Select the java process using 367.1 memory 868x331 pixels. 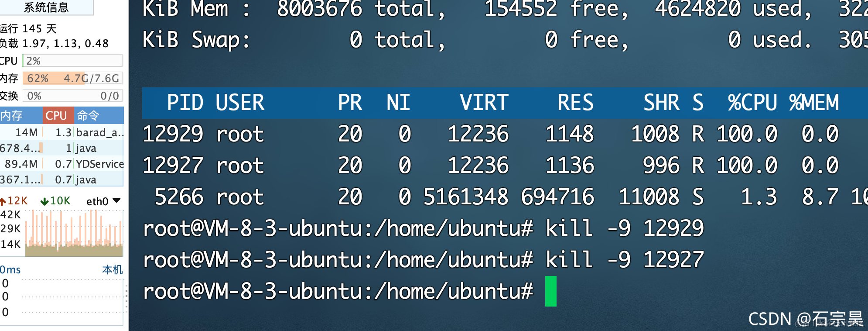pyautogui.click(x=62, y=179)
